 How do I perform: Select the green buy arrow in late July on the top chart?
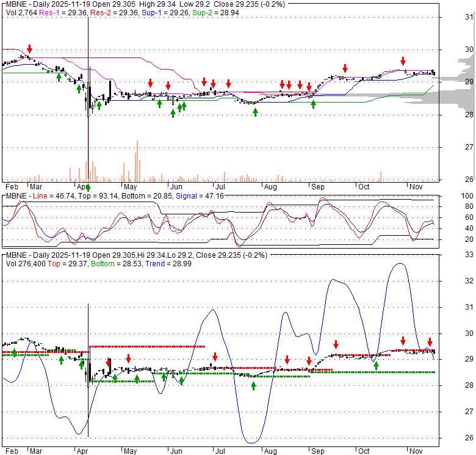[x=255, y=112]
